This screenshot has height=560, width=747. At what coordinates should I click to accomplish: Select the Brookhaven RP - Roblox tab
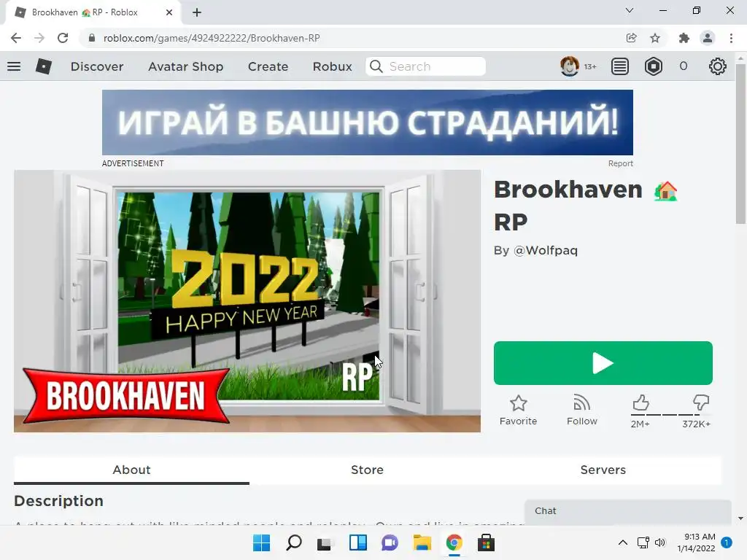coord(94,13)
